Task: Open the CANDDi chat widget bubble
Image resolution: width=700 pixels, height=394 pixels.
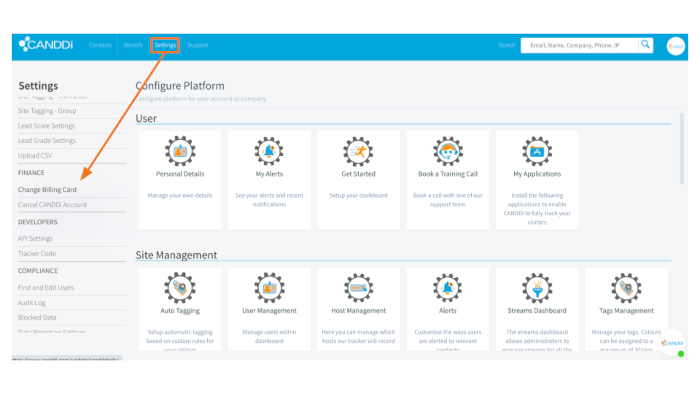Action: click(672, 343)
